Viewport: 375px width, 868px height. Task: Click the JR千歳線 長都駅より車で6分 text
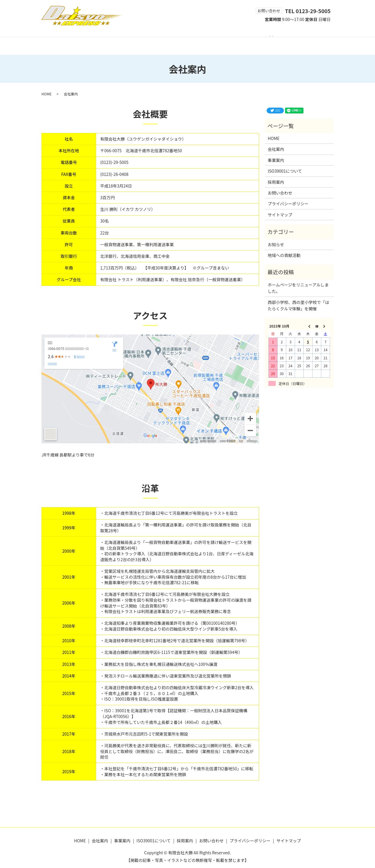point(68,455)
